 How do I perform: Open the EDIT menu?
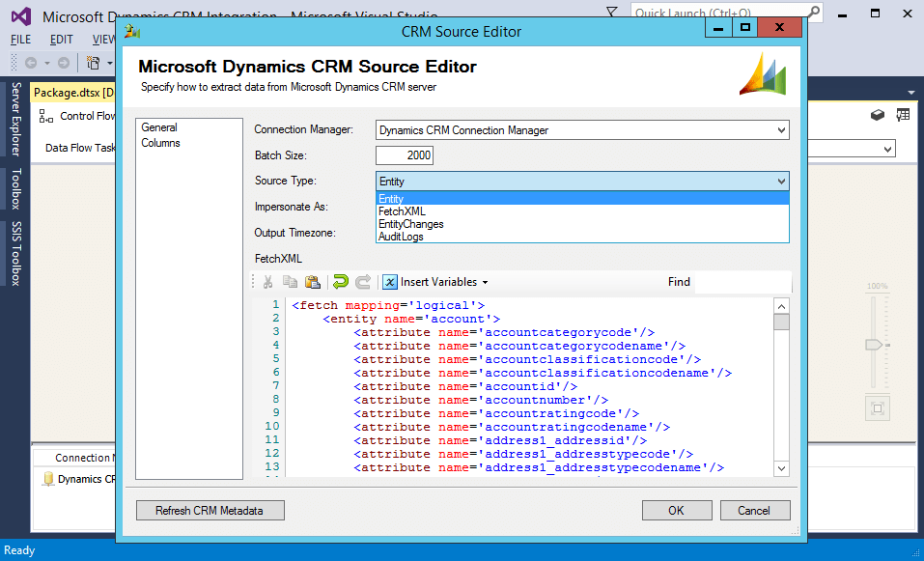pyautogui.click(x=61, y=40)
